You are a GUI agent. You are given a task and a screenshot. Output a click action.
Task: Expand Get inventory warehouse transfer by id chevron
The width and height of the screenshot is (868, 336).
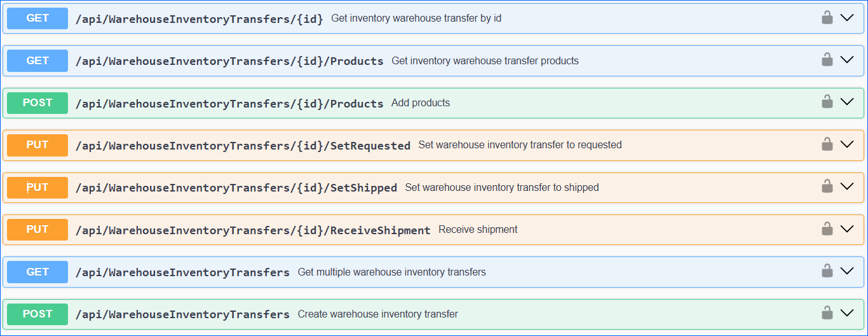(847, 18)
